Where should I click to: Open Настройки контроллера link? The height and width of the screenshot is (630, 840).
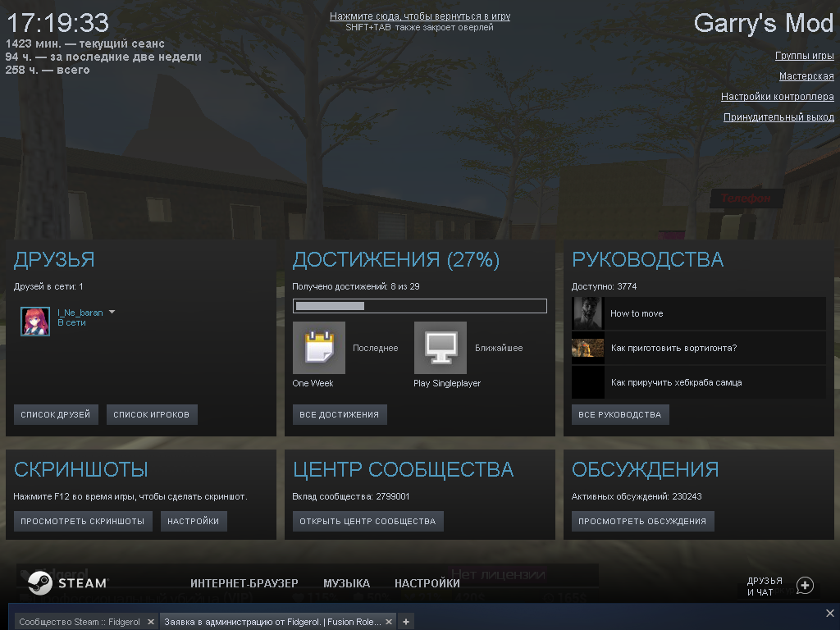click(778, 97)
